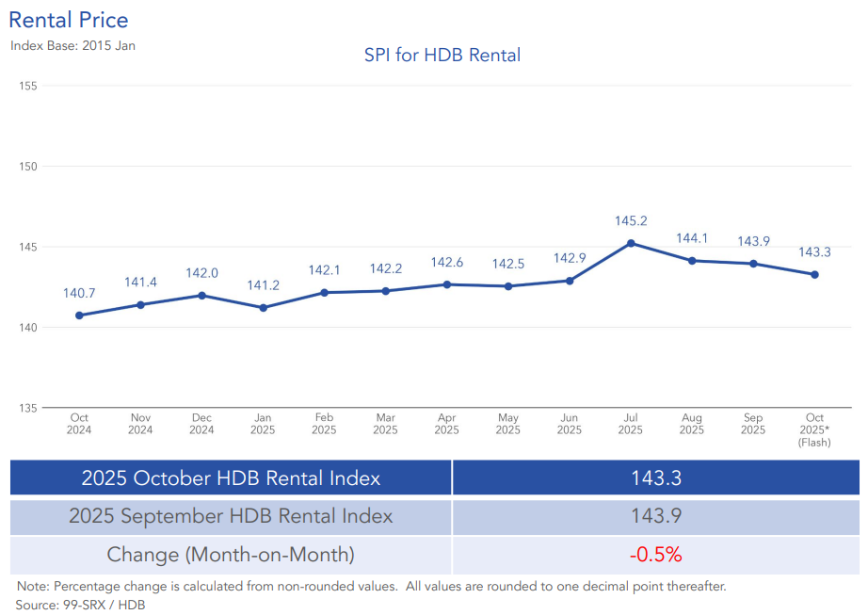The height and width of the screenshot is (615, 868).
Task: Select the 'Apr 2025' x-axis label
Action: 446,424
